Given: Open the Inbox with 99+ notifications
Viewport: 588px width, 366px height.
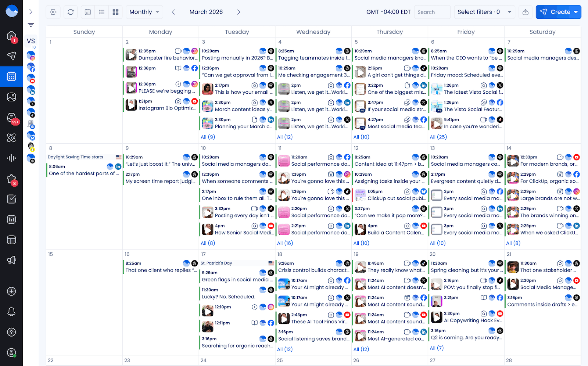Looking at the screenshot, I should click(x=11, y=118).
